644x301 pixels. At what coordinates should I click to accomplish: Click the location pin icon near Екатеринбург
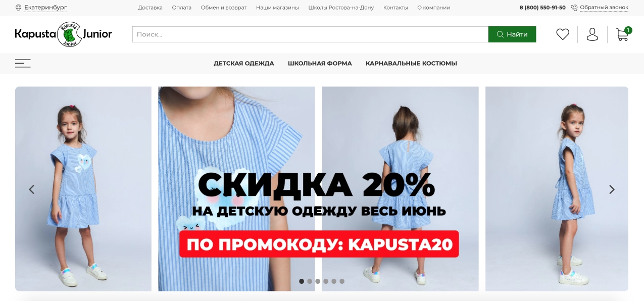point(18,8)
